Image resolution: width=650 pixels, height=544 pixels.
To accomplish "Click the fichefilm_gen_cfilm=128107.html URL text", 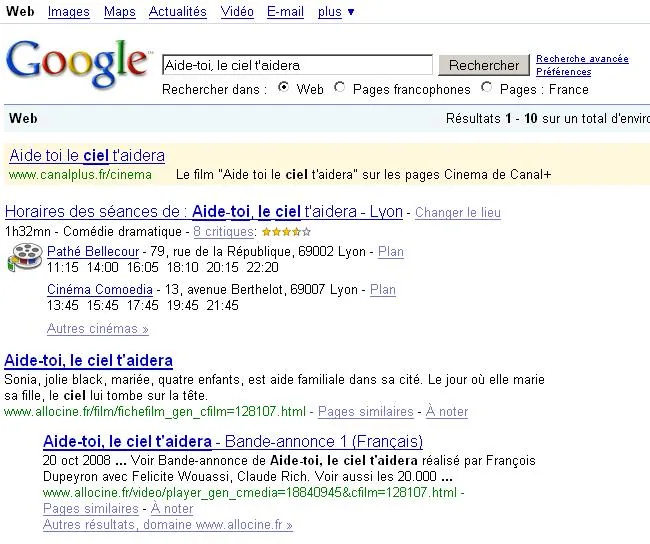I will [155, 411].
